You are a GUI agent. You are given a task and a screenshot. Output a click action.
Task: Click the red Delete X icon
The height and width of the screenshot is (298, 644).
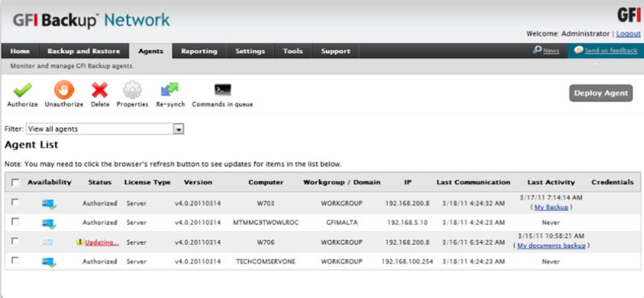coord(100,90)
